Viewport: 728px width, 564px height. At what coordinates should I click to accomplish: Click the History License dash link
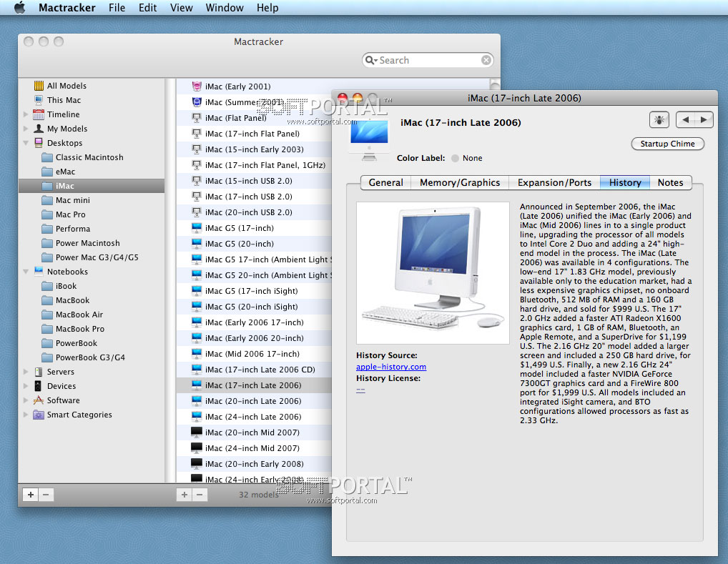[360, 390]
